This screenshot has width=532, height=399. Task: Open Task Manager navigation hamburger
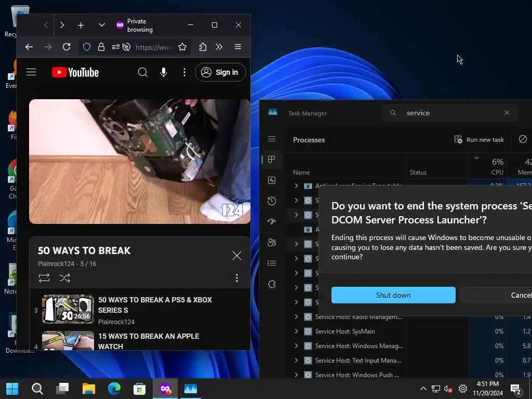(272, 139)
